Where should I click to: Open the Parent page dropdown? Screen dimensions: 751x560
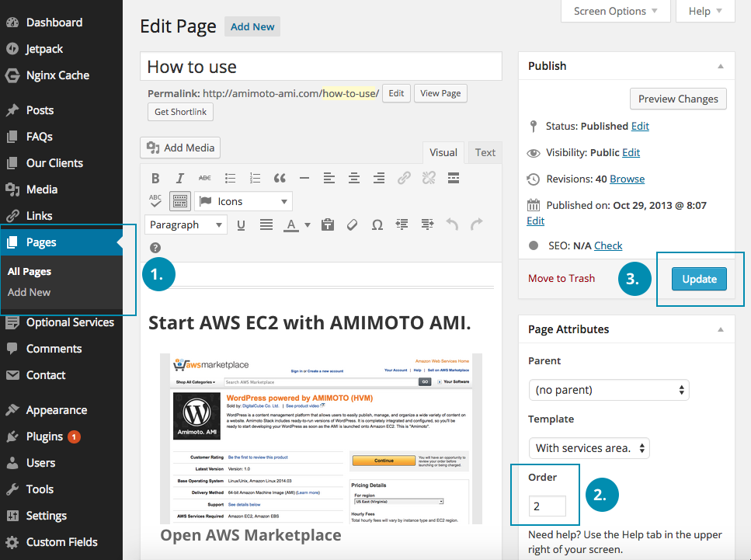click(608, 390)
